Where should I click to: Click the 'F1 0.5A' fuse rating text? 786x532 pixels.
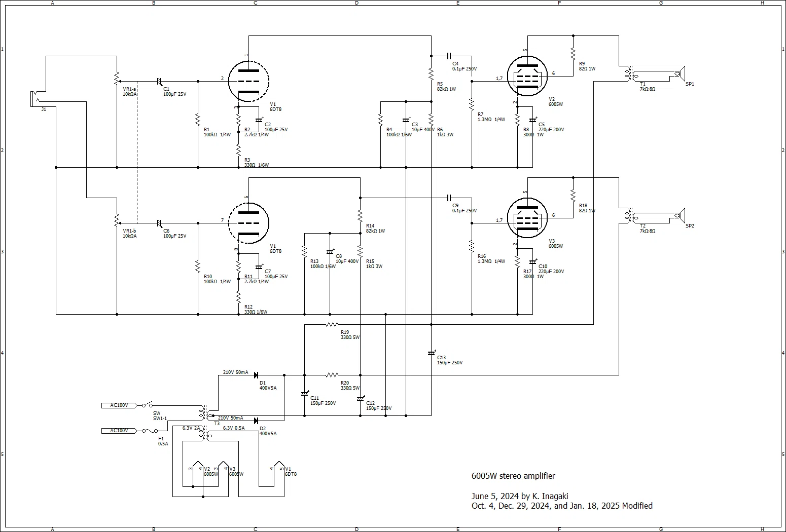163,441
